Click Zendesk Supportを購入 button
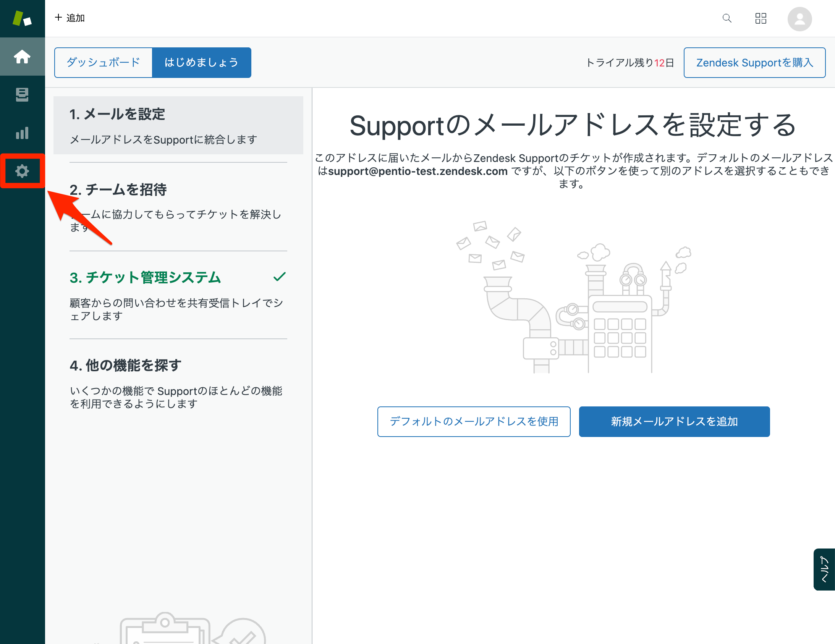Image resolution: width=835 pixels, height=644 pixels. pyautogui.click(x=754, y=62)
